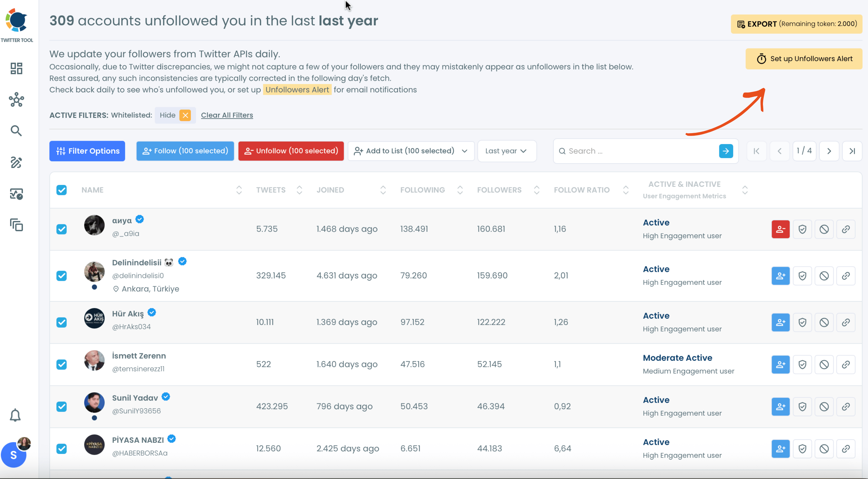868x479 pixels.
Task: Click the Clear All Filters link
Action: coord(227,115)
